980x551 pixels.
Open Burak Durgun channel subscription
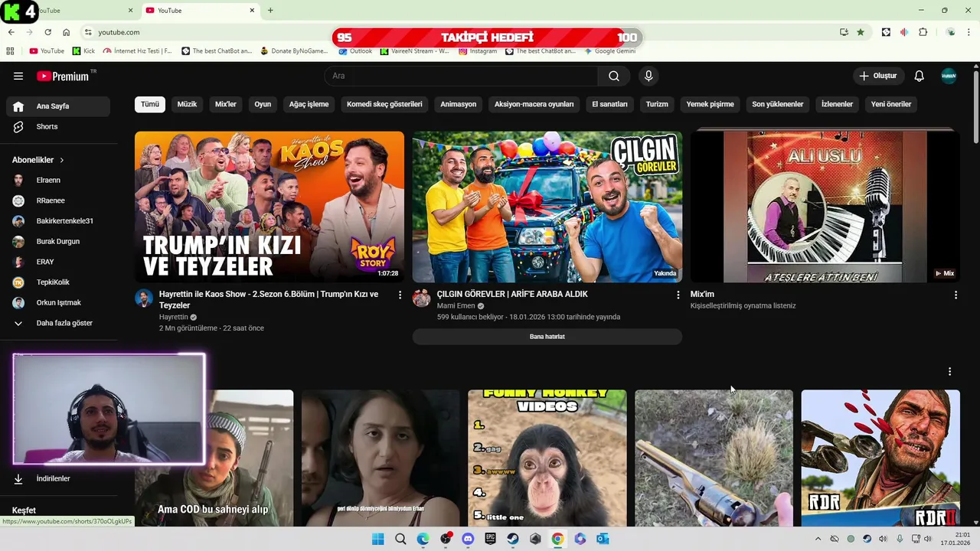click(x=58, y=241)
